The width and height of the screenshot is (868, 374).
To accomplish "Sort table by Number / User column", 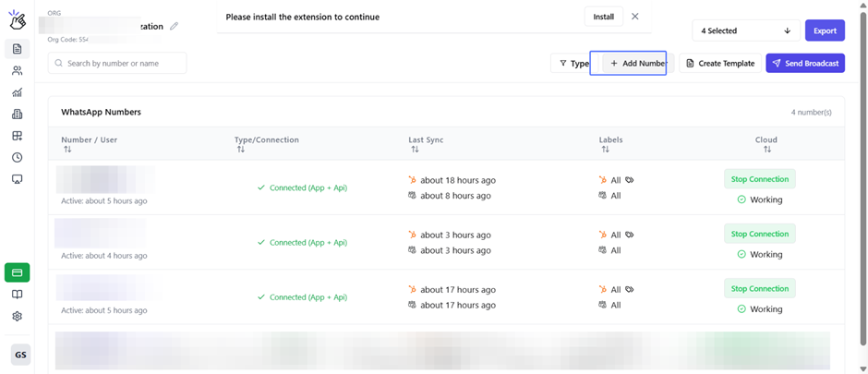I will click(67, 150).
